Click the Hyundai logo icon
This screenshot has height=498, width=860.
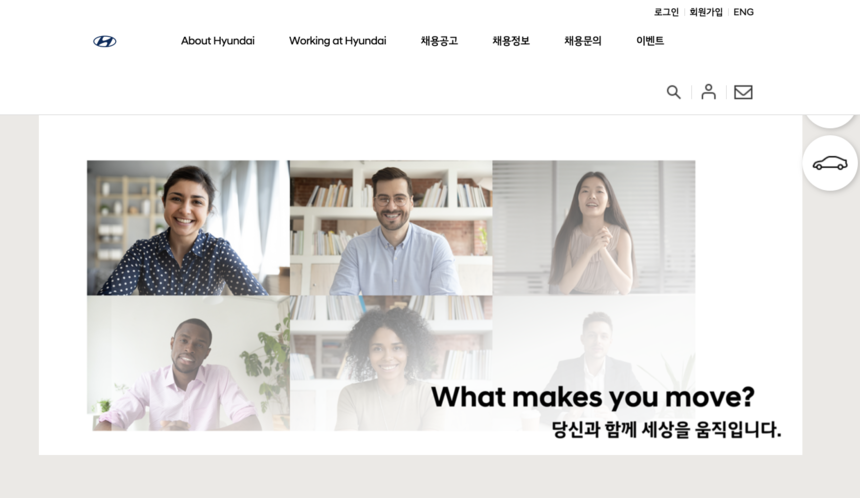105,41
